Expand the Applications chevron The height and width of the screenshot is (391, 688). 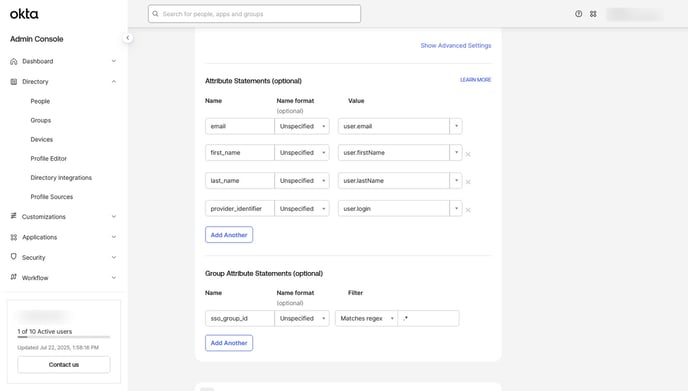coord(114,237)
